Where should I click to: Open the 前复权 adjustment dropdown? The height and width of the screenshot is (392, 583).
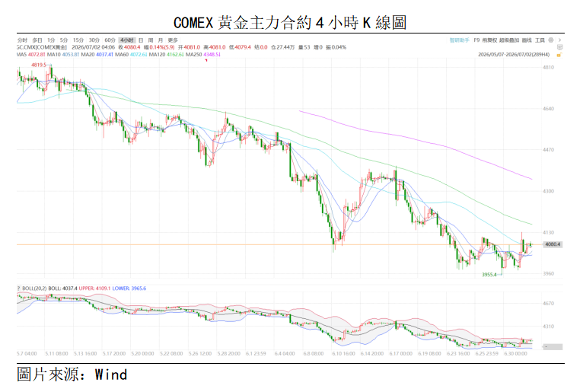(x=489, y=40)
